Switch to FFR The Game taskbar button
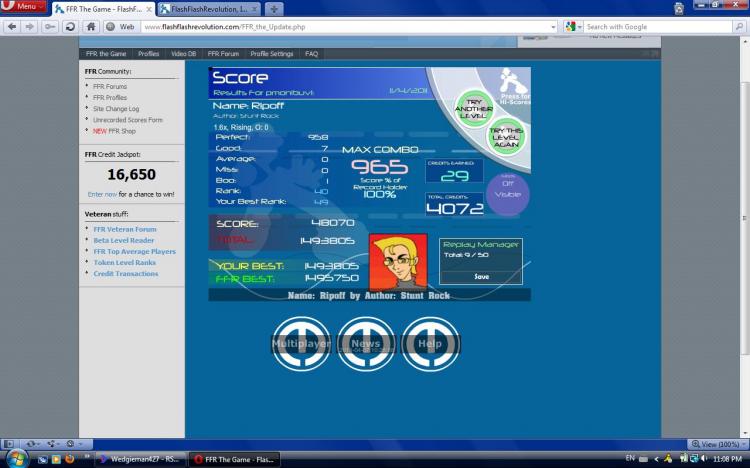This screenshot has height=468, width=750. [x=234, y=459]
